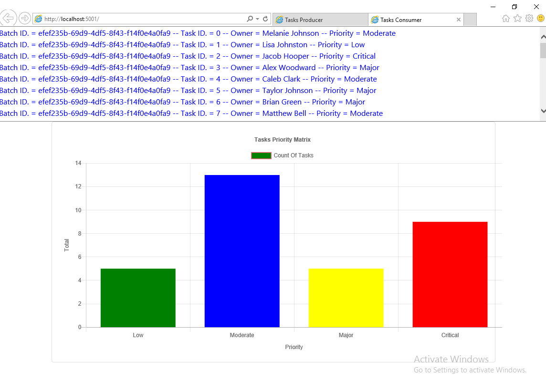Image resolution: width=546 pixels, height=392 pixels.
Task: Close the Tasks Consumer tab
Action: [x=459, y=20]
